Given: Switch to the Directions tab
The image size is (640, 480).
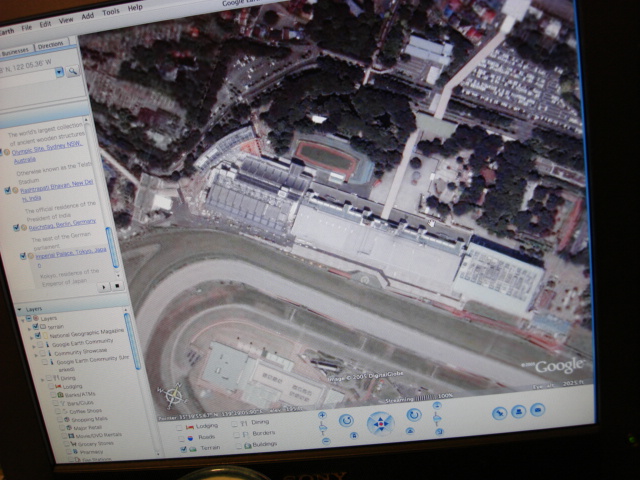Looking at the screenshot, I should point(50,47).
